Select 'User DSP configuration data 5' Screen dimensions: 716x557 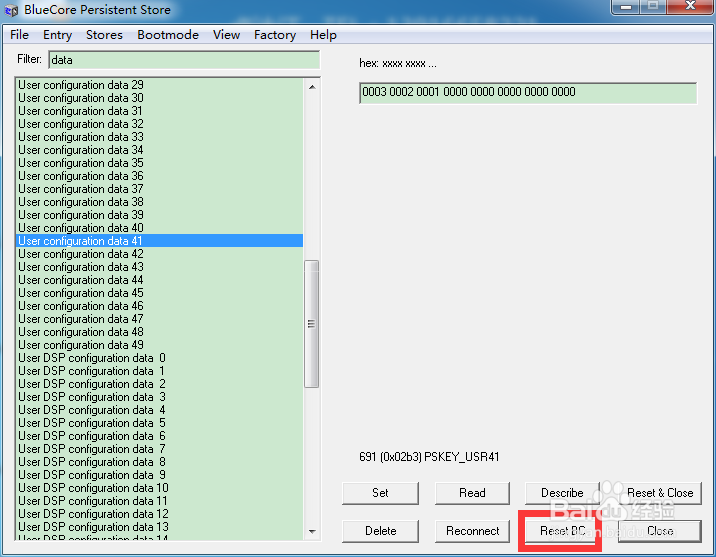159,423
